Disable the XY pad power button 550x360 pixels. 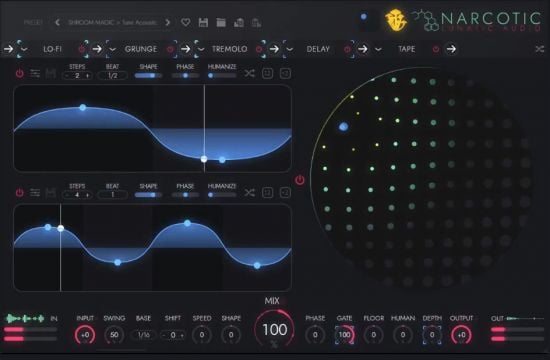(x=300, y=180)
